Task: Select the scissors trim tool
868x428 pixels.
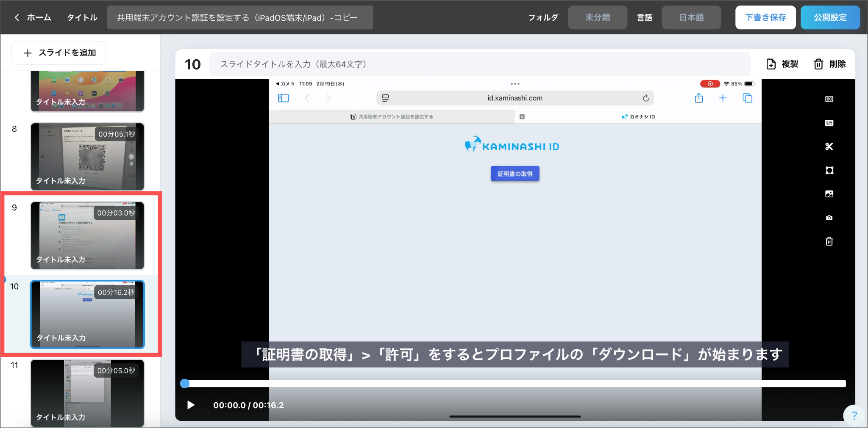Action: click(x=829, y=146)
